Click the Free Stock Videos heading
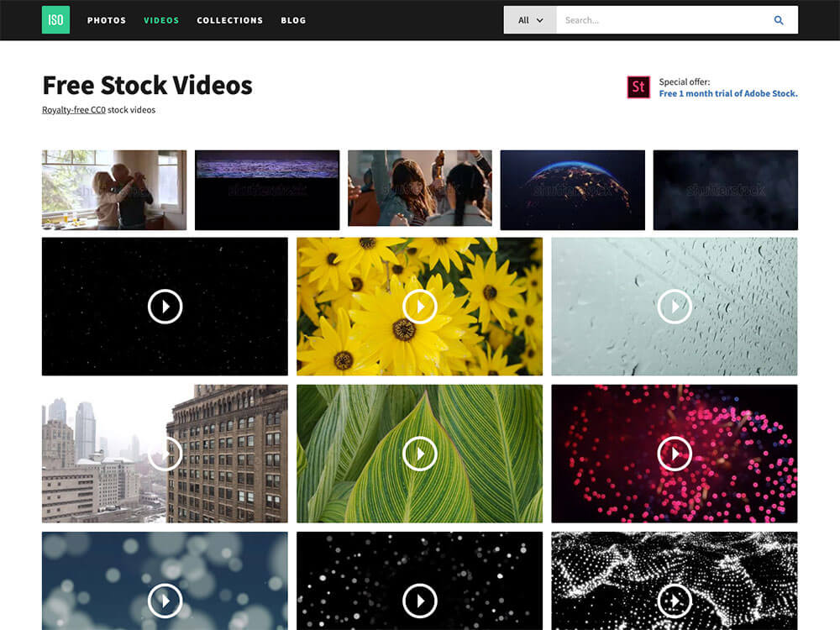The height and width of the screenshot is (630, 840). click(147, 85)
